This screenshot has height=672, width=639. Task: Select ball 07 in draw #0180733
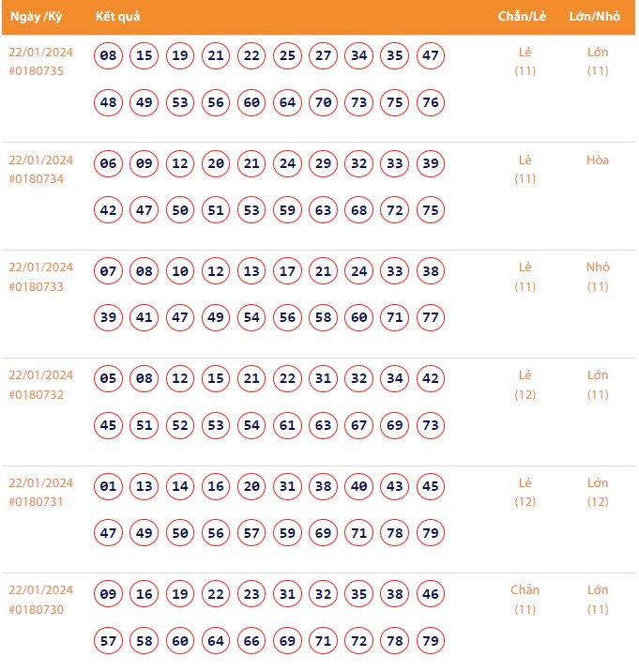pyautogui.click(x=109, y=271)
